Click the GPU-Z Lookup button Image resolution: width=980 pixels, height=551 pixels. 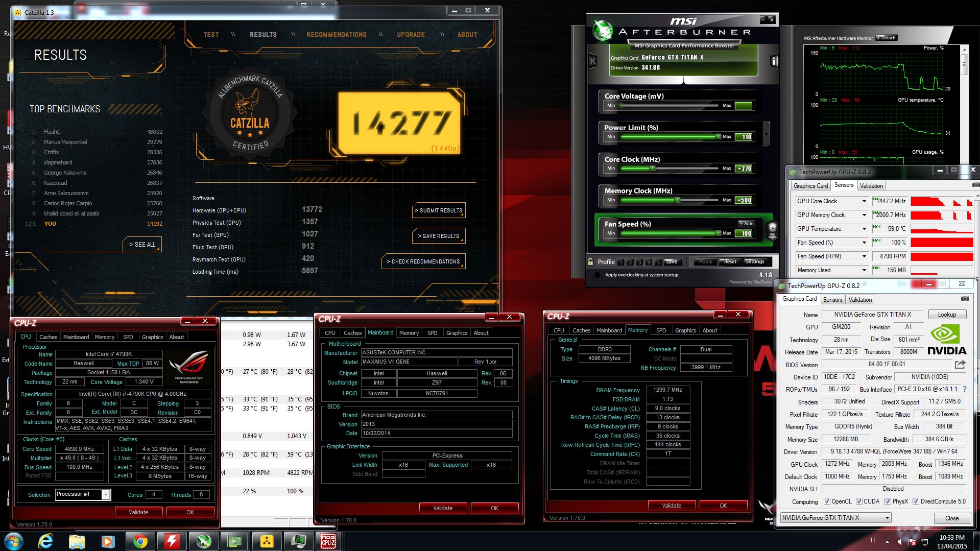point(946,315)
